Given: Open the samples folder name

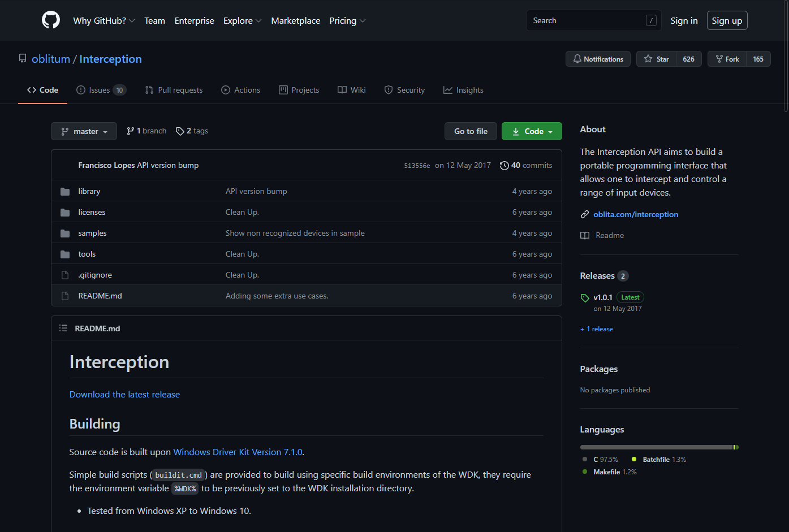Looking at the screenshot, I should click(92, 233).
